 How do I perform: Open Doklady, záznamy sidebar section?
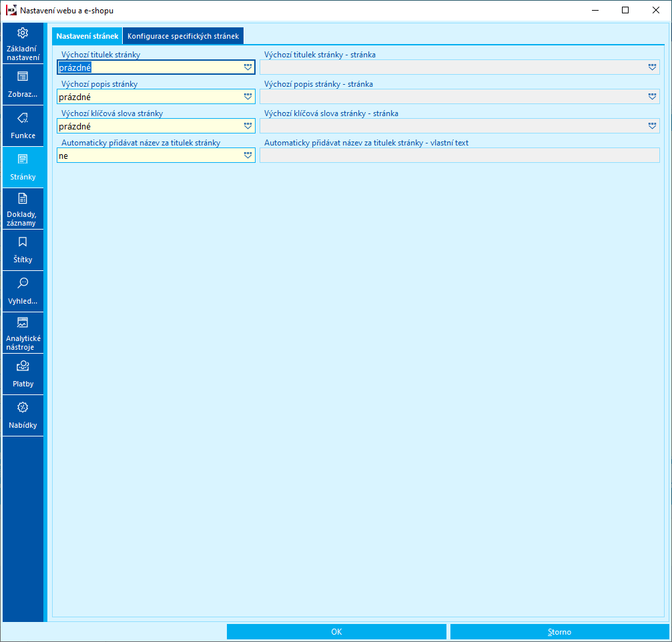click(23, 209)
